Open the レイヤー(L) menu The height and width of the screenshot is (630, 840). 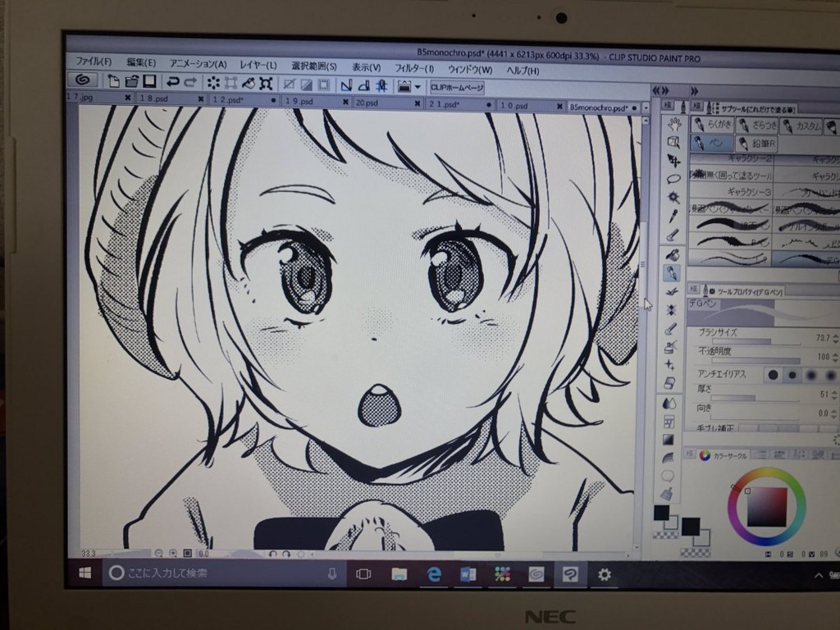pos(258,65)
